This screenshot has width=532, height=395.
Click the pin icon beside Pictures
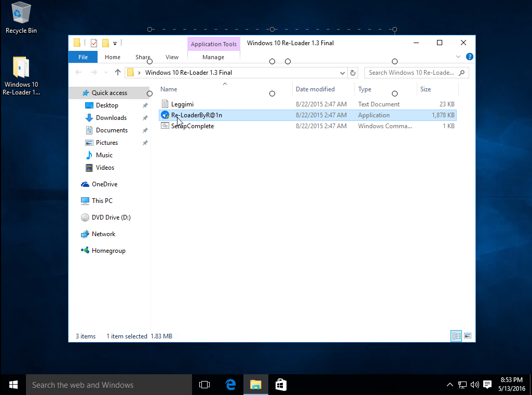(x=145, y=143)
